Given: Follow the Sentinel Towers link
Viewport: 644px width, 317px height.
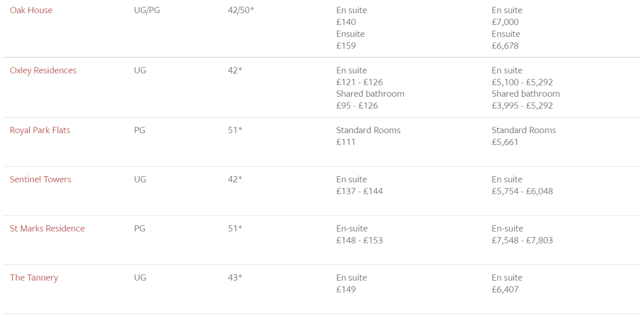Looking at the screenshot, I should pyautogui.click(x=41, y=179).
